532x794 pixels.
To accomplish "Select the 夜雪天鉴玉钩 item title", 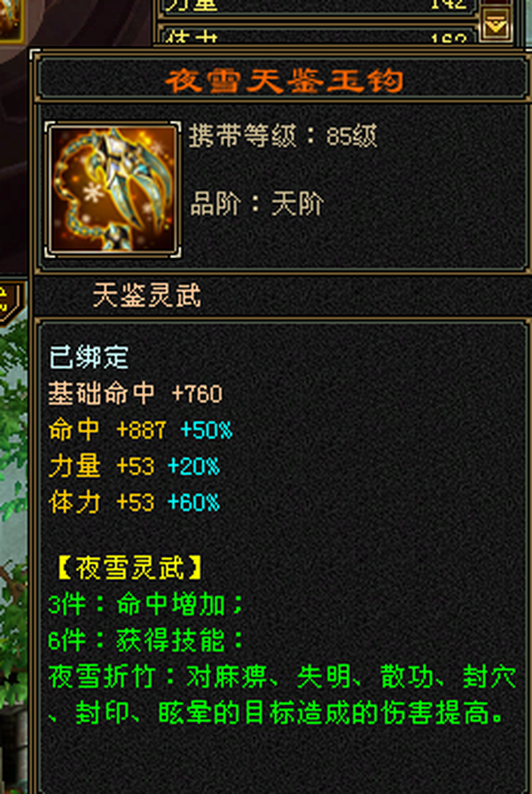I will 284,81.
